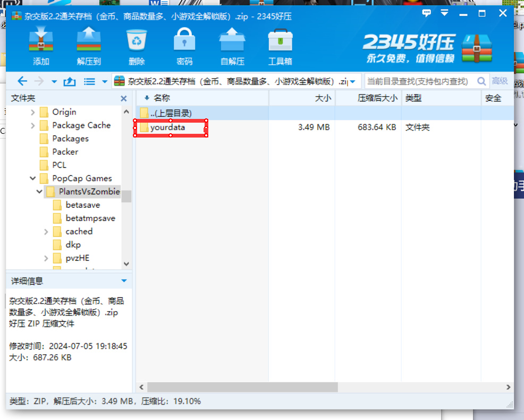Image resolution: width=524 pixels, height=420 pixels.
Task: Go back with the left arrow
Action: pyautogui.click(x=22, y=81)
